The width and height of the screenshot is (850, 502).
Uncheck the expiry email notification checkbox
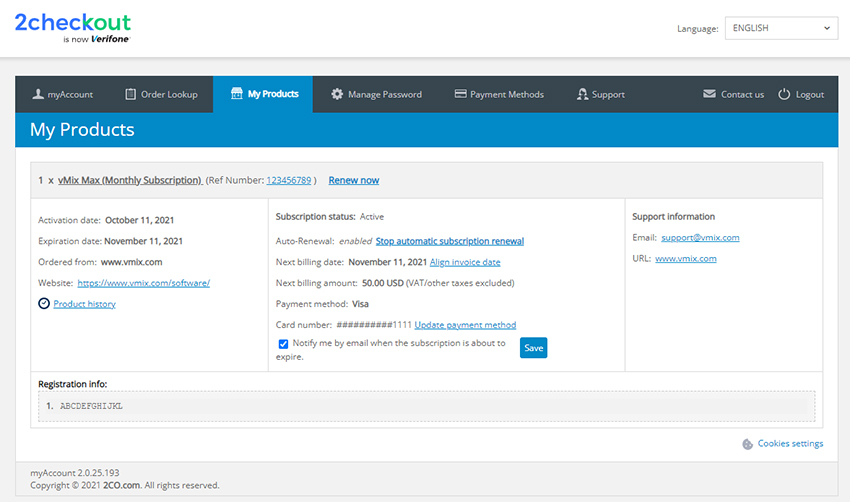[283, 344]
